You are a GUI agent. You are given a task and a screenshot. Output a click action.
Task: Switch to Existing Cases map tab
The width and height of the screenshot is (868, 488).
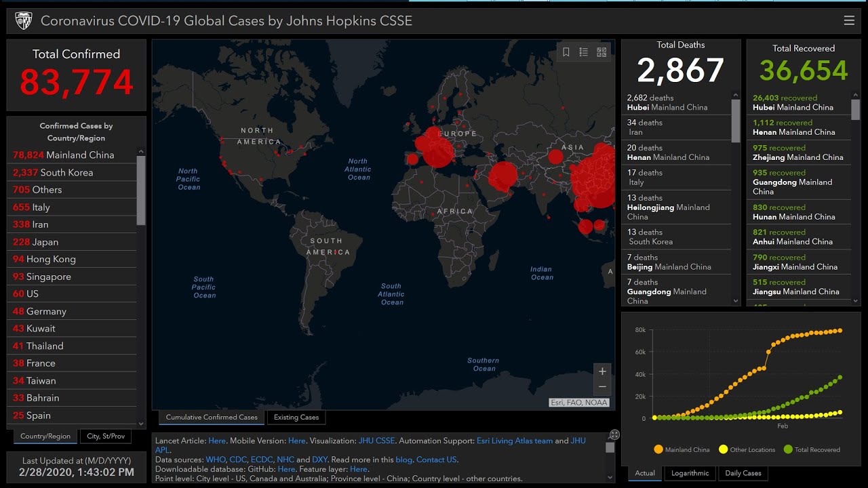coord(296,417)
